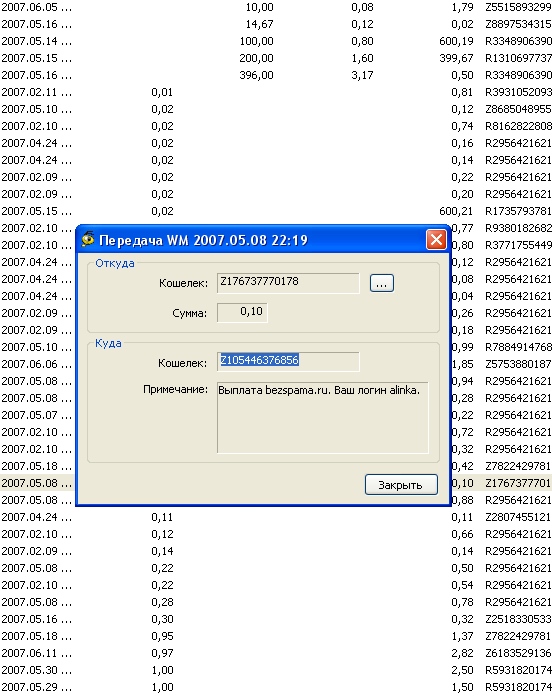Select incoming amount cell '0,97'
Screen dimensions: 552x697
point(162,653)
